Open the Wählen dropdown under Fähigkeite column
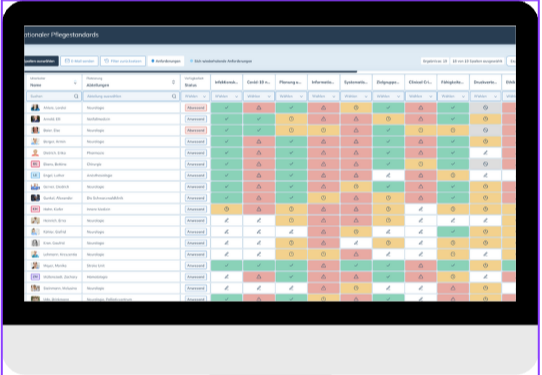 click(453, 96)
